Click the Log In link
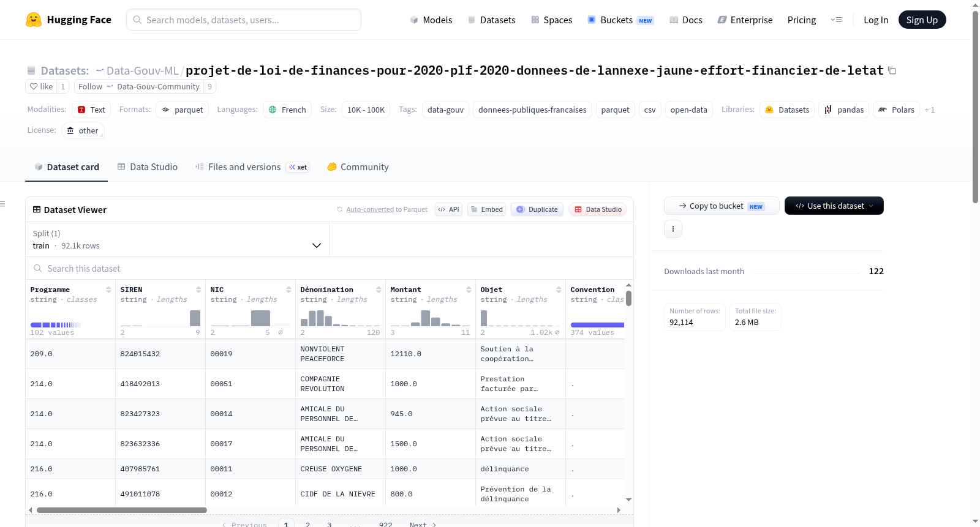 [x=875, y=20]
